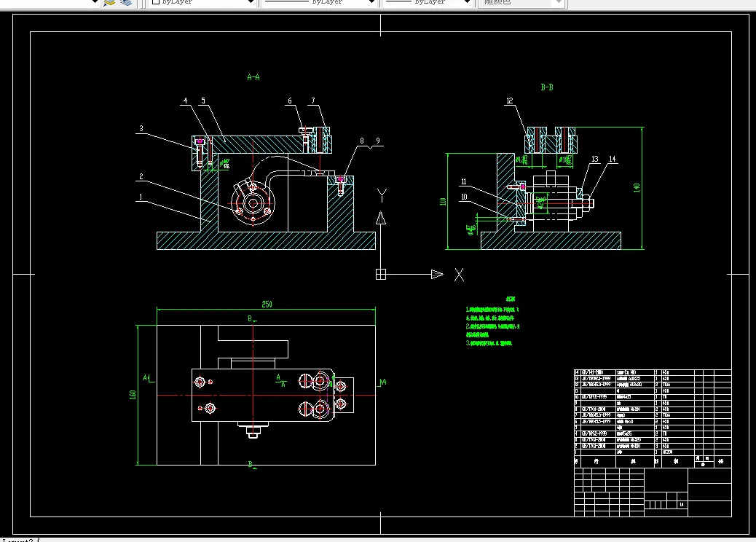Click the X axis arrowhead of UCS

click(x=437, y=275)
